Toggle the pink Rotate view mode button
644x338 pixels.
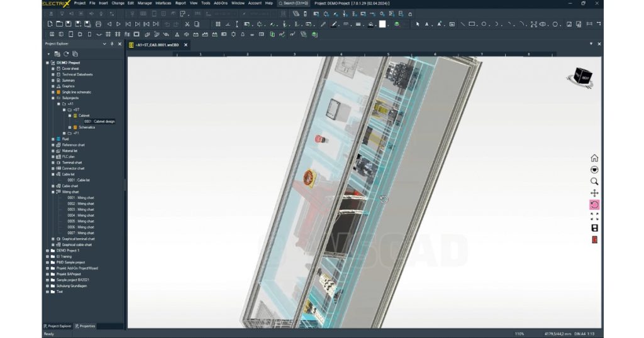tap(594, 205)
